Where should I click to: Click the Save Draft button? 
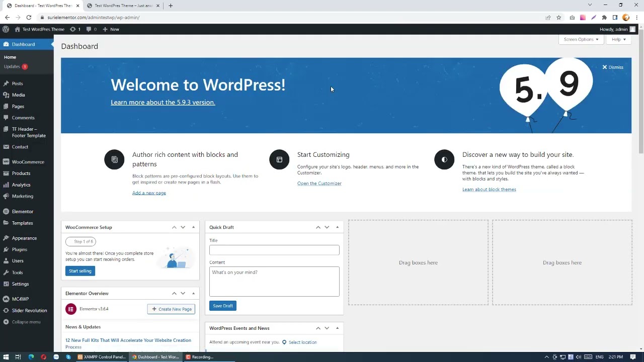[x=223, y=306]
